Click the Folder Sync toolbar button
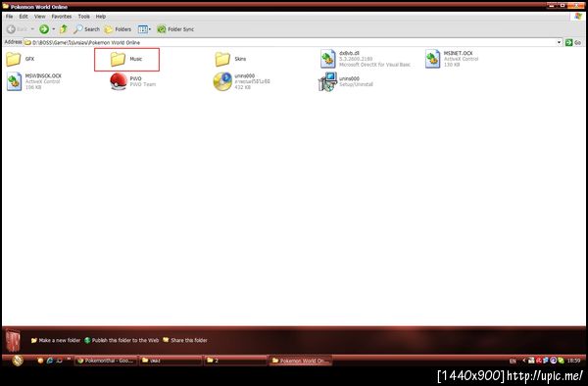Image resolution: width=588 pixels, height=386 pixels. tap(175, 28)
